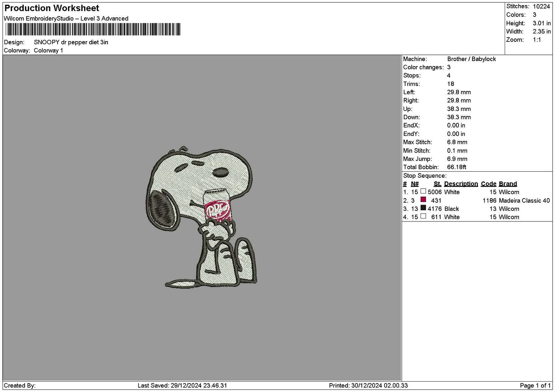Image resolution: width=555 pixels, height=392 pixels.
Task: Click the machine value 'Brother / Babylock'
Action: click(x=471, y=59)
